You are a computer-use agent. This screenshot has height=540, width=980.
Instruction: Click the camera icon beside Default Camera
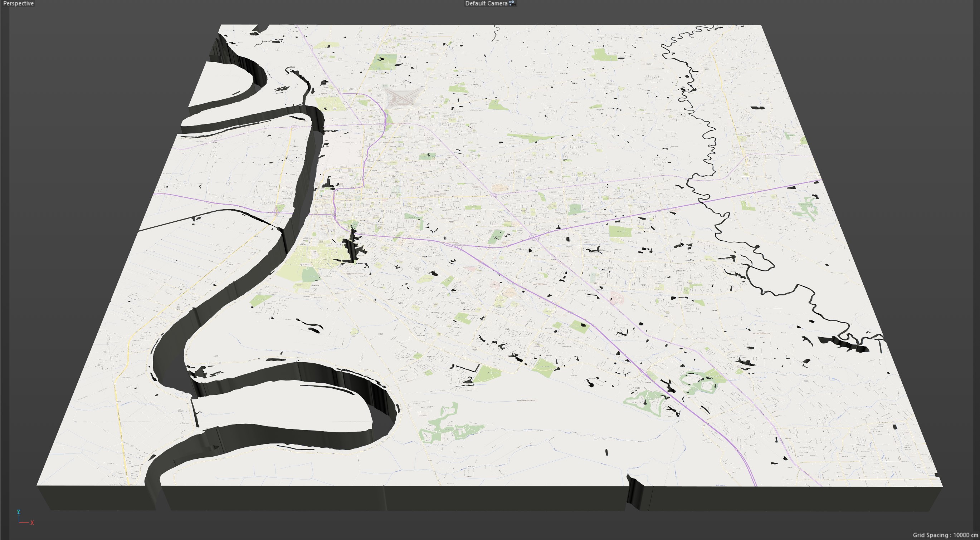click(512, 4)
